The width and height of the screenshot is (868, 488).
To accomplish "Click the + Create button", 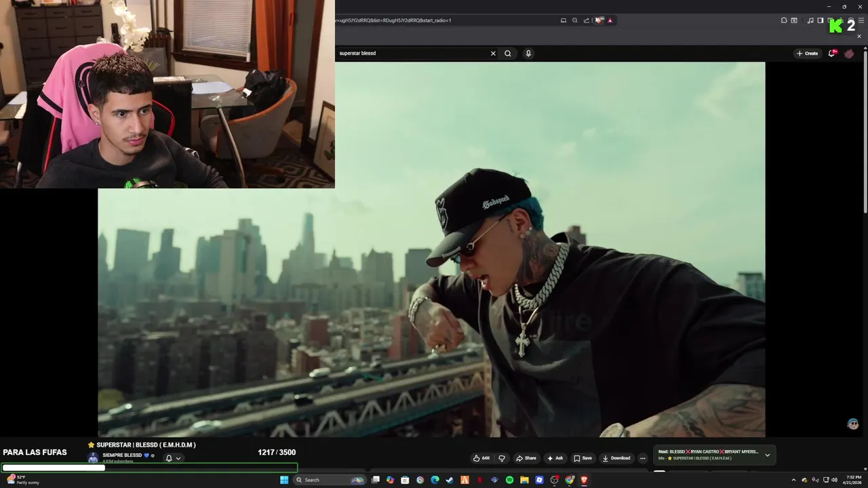I will click(807, 54).
